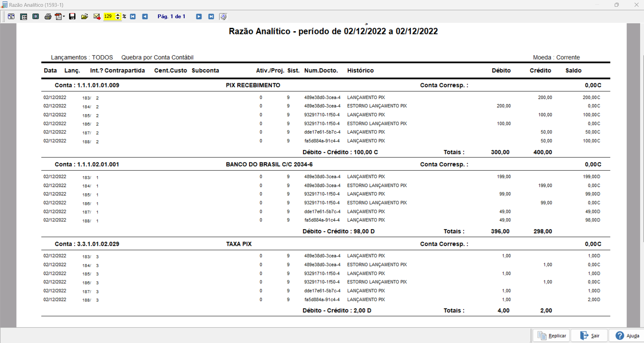644x343 pixels.
Task: Click the Replicar button
Action: [x=552, y=336]
